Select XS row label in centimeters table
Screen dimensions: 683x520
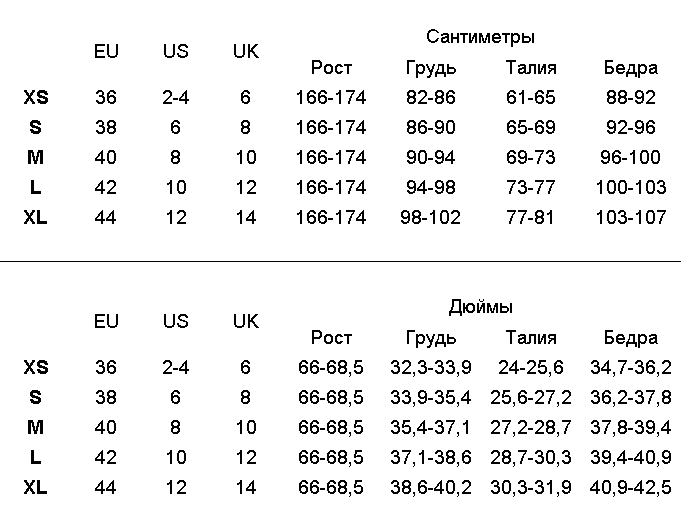point(36,97)
